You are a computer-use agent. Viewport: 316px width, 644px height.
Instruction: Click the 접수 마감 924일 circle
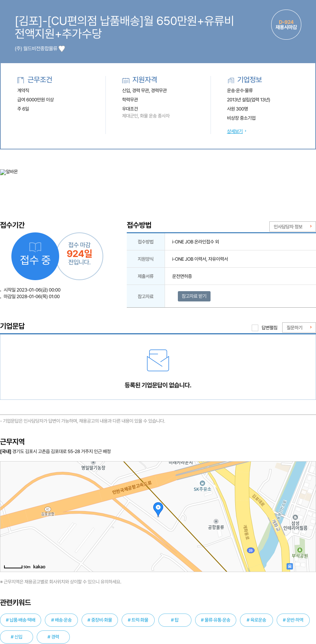80,256
